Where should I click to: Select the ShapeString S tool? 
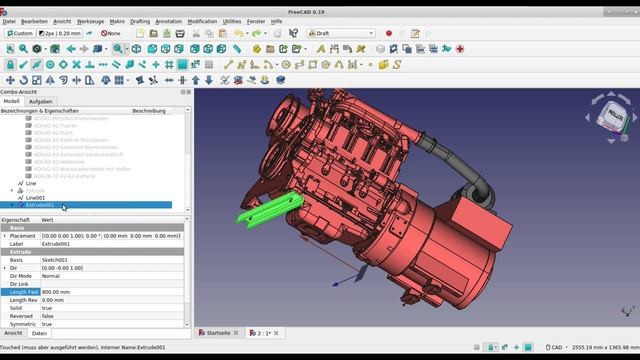click(x=397, y=64)
